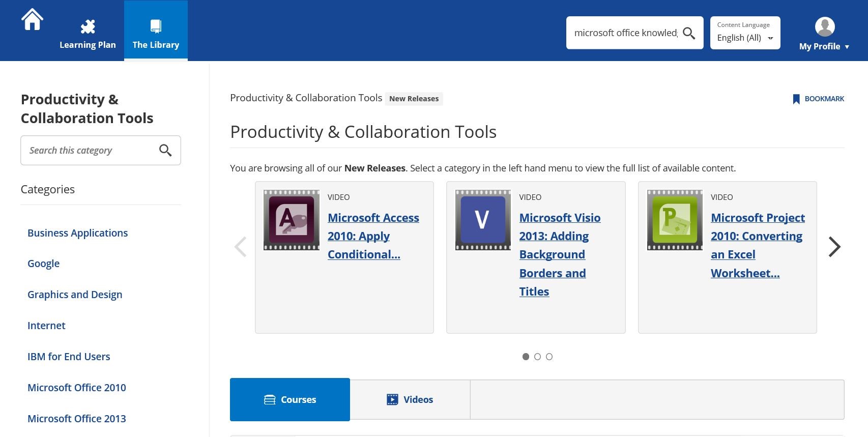Go to the home page icon
Screen dimensions: 868x437
(32, 19)
